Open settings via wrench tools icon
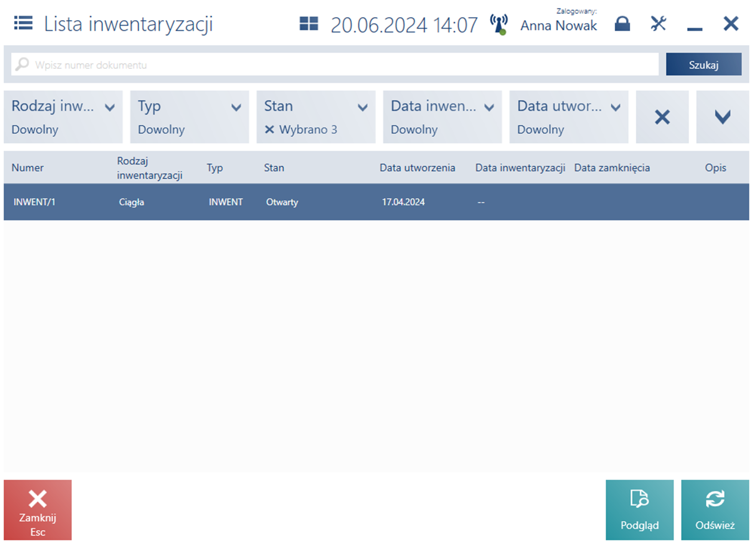The height and width of the screenshot is (547, 756). (x=658, y=24)
